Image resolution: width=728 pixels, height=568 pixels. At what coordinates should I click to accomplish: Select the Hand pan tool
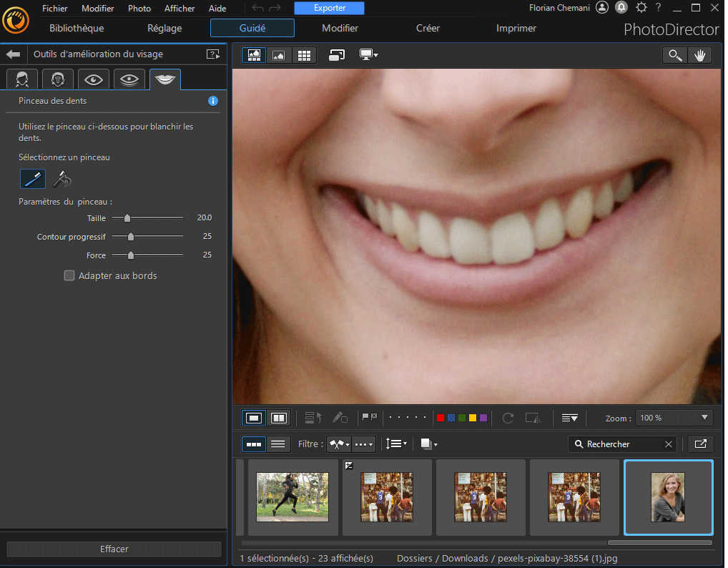(x=700, y=55)
